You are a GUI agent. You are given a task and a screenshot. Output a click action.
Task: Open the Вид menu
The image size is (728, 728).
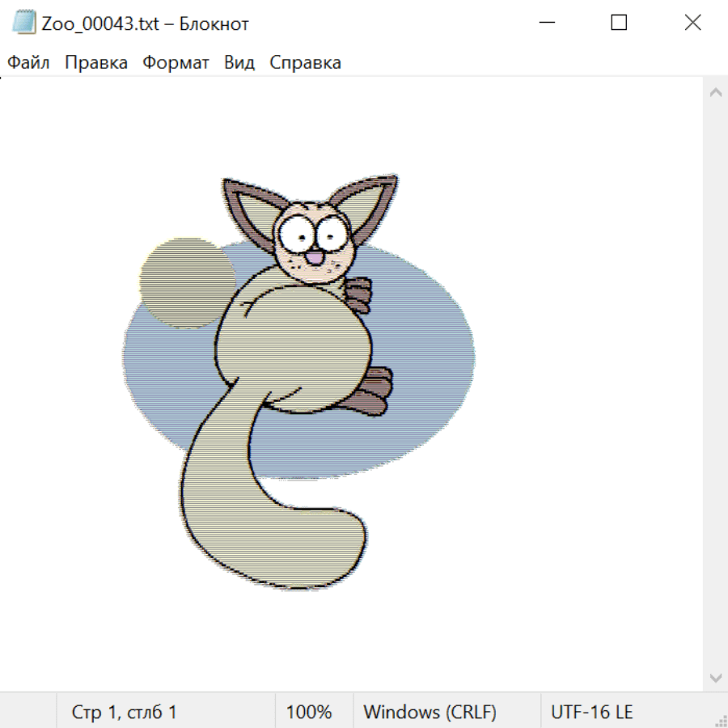[x=239, y=63]
